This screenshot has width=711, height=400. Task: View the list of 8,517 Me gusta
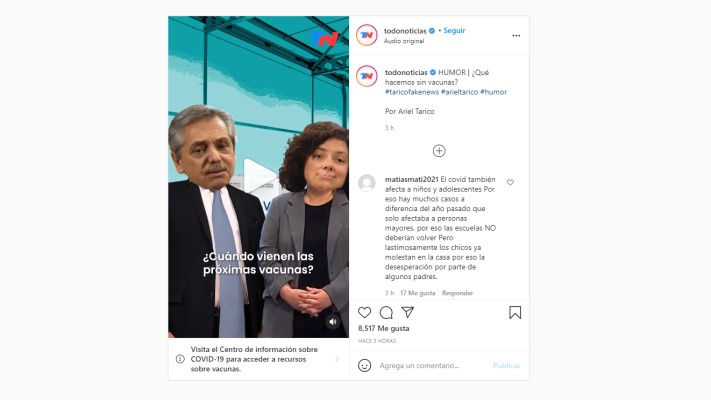pos(384,328)
